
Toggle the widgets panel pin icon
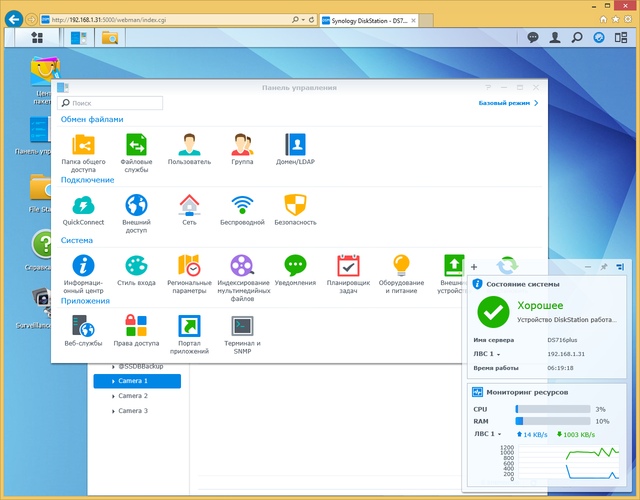[604, 267]
